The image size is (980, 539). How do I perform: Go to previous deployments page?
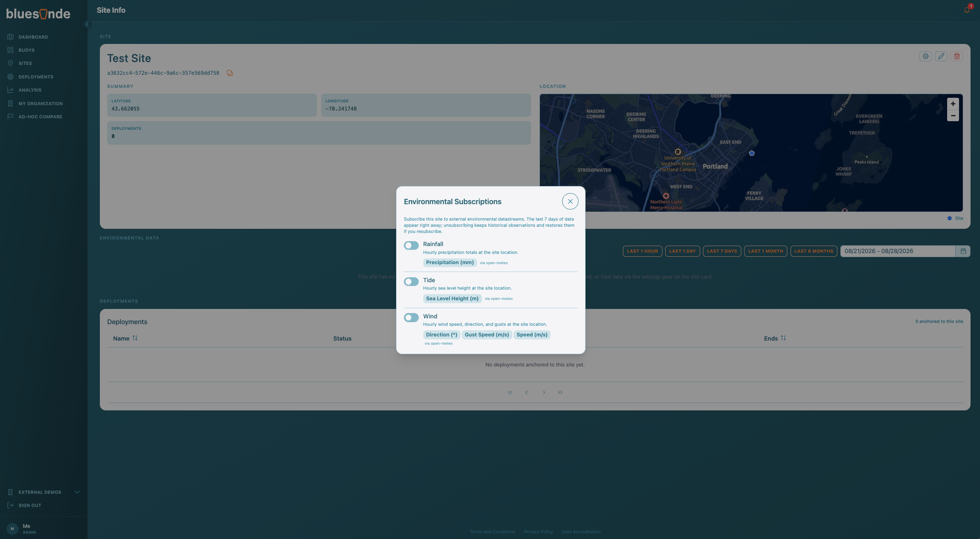point(526,392)
